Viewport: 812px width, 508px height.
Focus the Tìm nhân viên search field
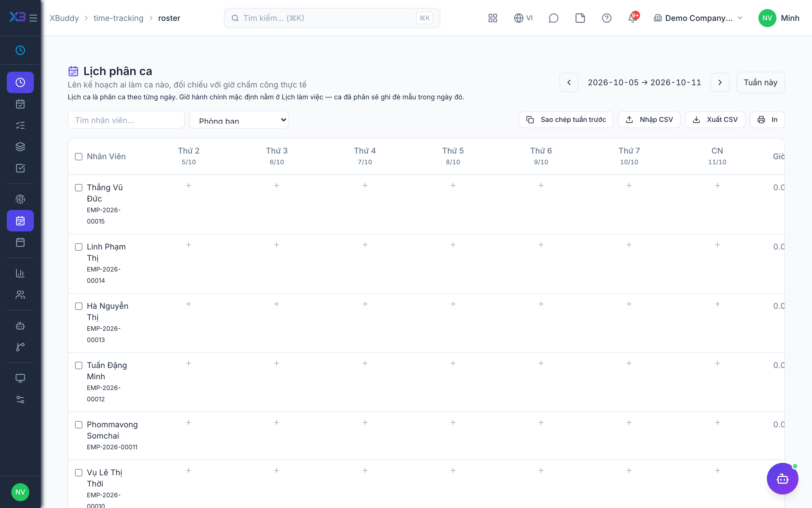(x=126, y=120)
